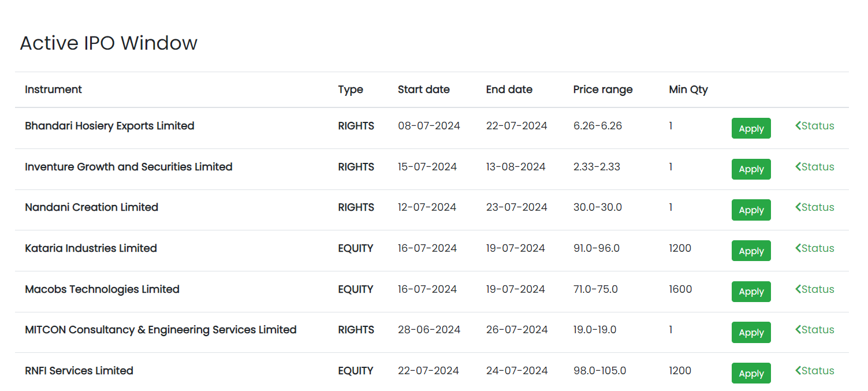Apply for Kataria Industries Limited IPO
868x391 pixels.
[751, 251]
